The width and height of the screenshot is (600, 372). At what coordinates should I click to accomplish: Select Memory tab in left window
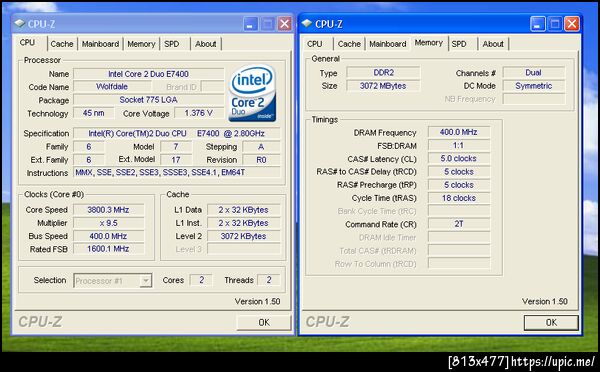[141, 44]
